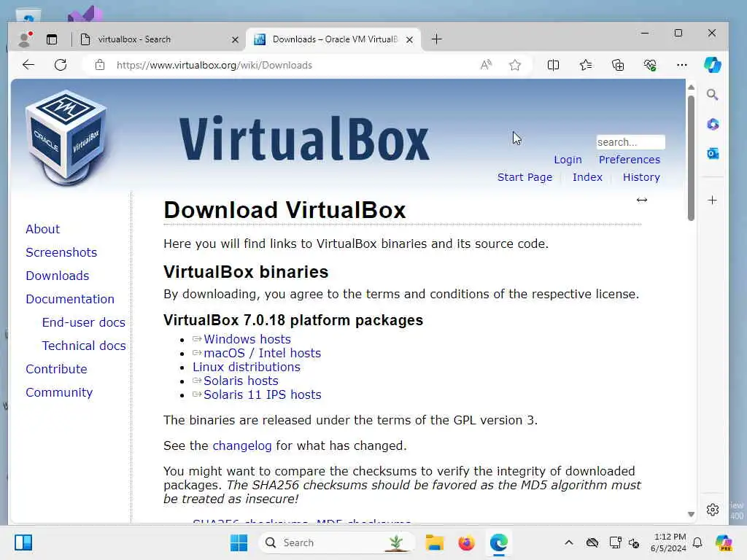Open the Index link
747x560 pixels.
[x=587, y=177]
